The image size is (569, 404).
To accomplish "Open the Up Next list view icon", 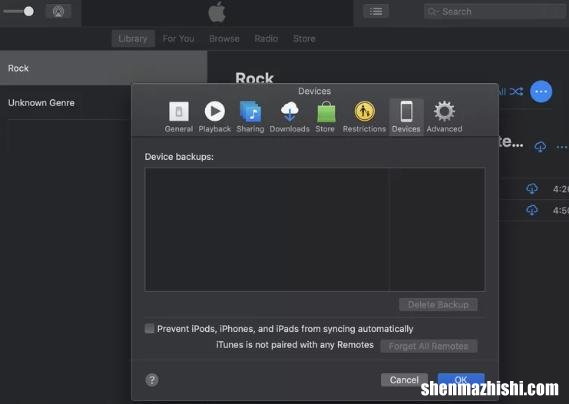I will point(376,12).
